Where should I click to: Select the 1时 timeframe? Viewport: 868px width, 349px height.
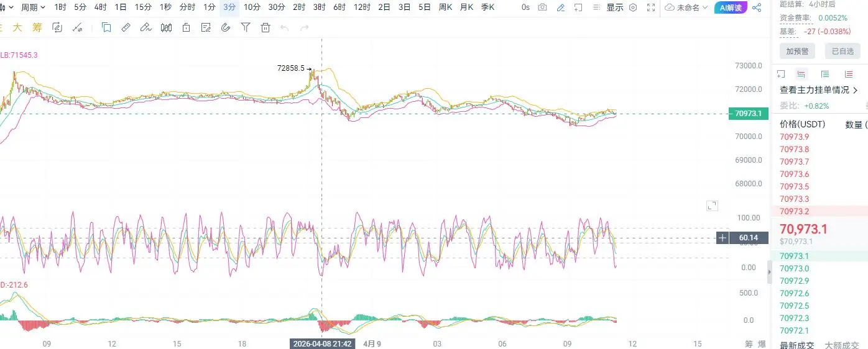click(x=60, y=7)
